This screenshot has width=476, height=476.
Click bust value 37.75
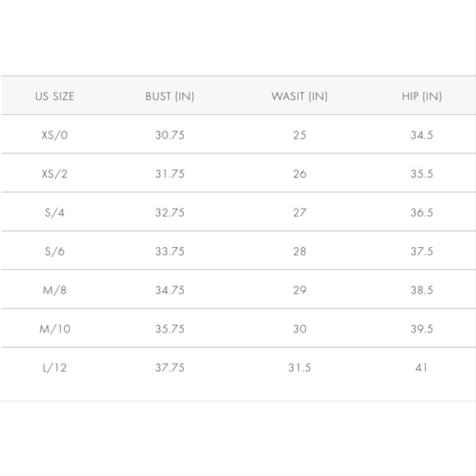coord(170,368)
